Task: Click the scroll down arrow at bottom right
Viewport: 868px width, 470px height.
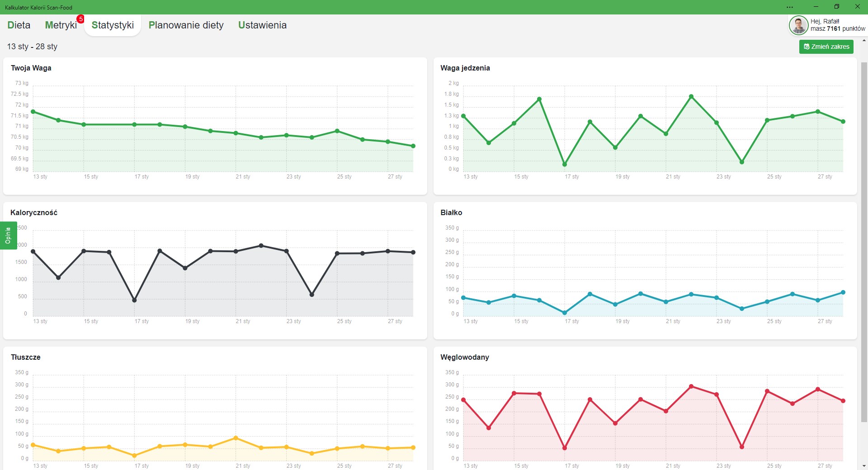Action: tap(864, 466)
